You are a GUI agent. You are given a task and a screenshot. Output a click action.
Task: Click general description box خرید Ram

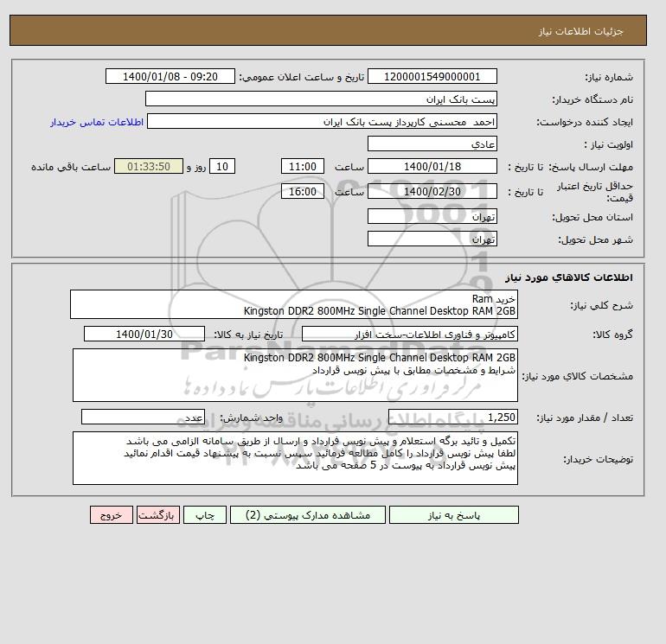(x=294, y=304)
